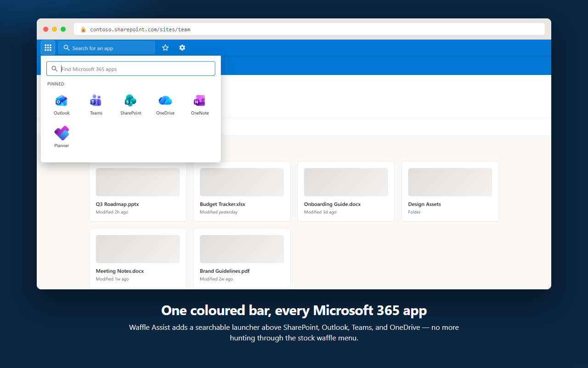Click 'Modified yesterday' text
The width and height of the screenshot is (588, 368).
tap(219, 212)
